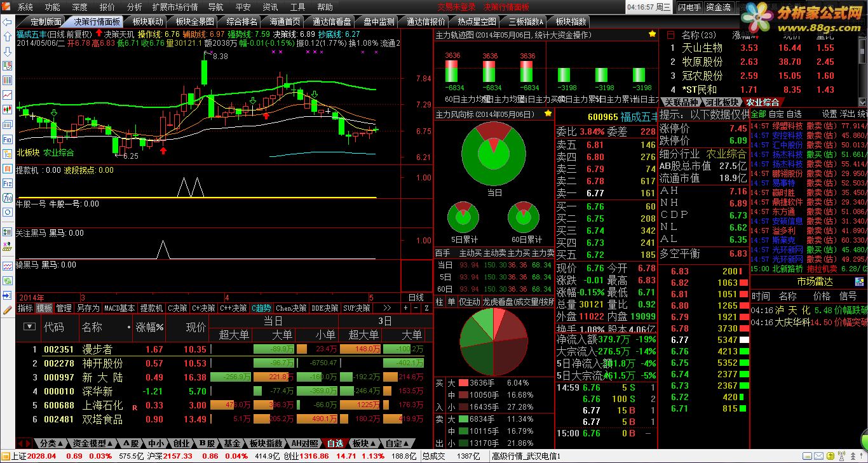Click the orange icon left of 上证 in status bar
The image size is (868, 463).
click(5, 456)
